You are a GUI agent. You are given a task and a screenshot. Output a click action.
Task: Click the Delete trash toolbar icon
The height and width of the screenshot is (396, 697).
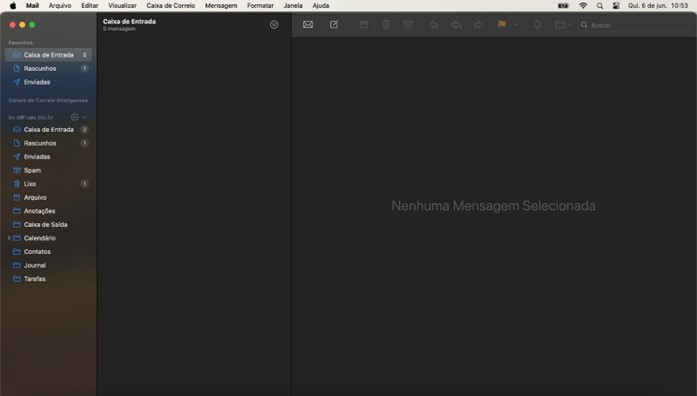[386, 25]
